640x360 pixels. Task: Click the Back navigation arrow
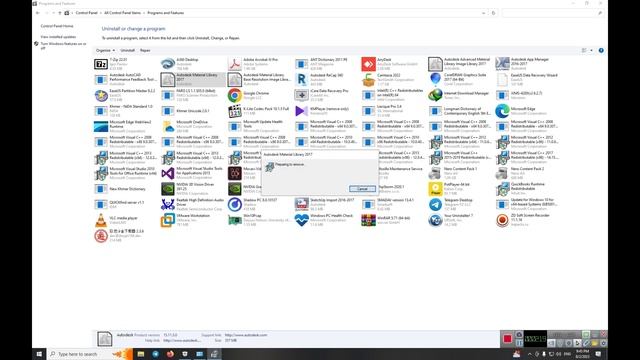click(x=38, y=13)
